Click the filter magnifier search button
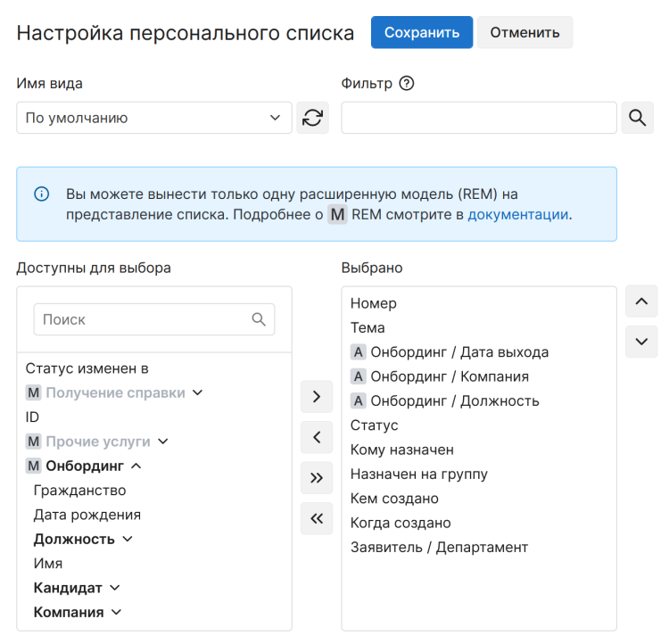The height and width of the screenshot is (644, 669). pos(637,118)
